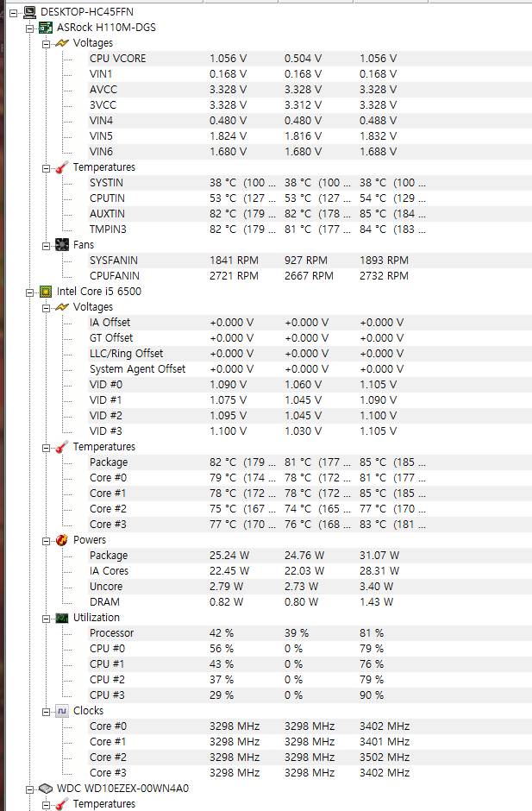
Task: Select the IA Cores power row
Action: point(109,570)
